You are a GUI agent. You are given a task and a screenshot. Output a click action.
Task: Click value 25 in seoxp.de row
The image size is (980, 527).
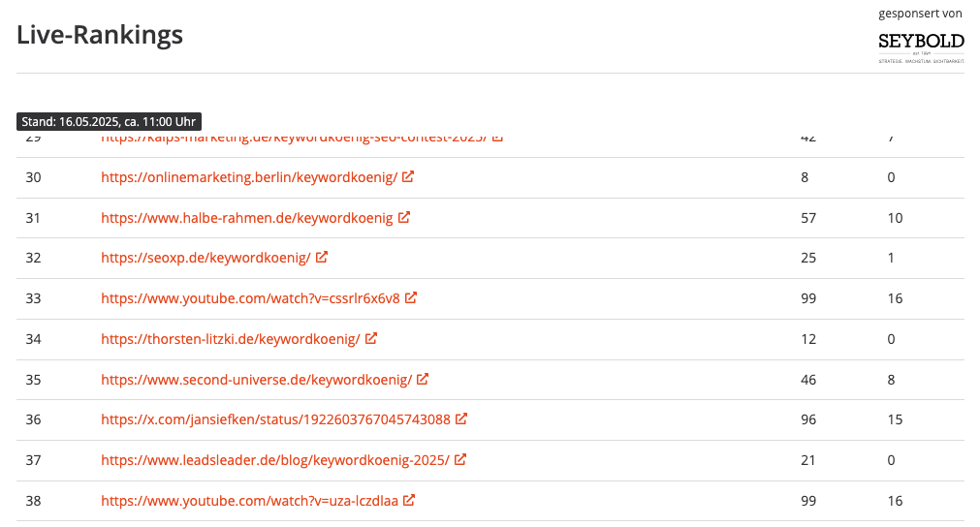(x=808, y=258)
